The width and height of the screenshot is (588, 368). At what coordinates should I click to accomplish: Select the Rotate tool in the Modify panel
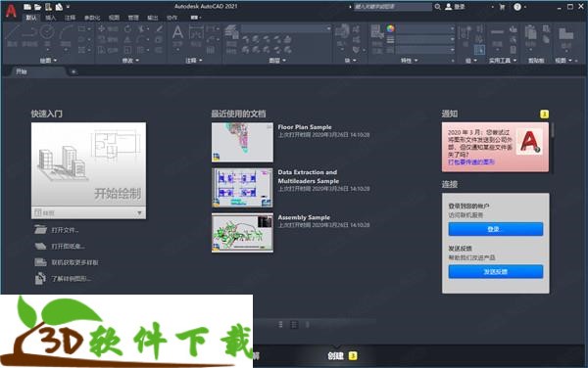point(127,28)
